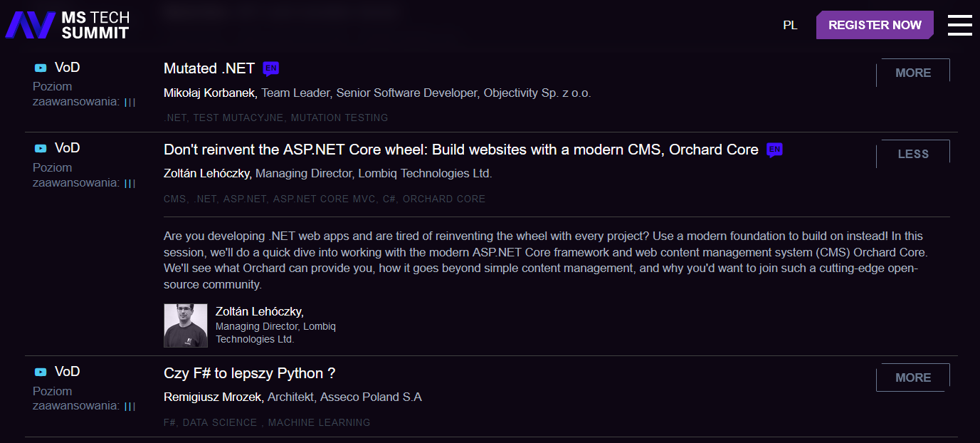Open the Mutated .NET session title
Viewport: 980px width, 443px height.
point(209,68)
